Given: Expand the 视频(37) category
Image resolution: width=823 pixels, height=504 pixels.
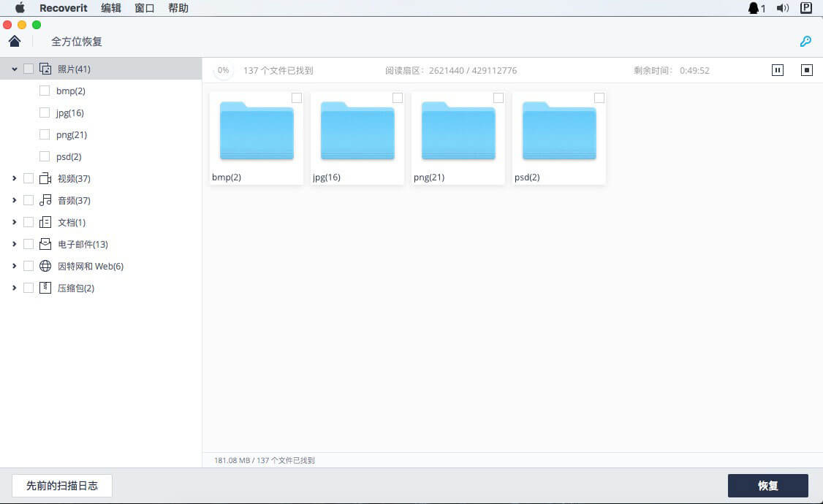Looking at the screenshot, I should pyautogui.click(x=15, y=178).
